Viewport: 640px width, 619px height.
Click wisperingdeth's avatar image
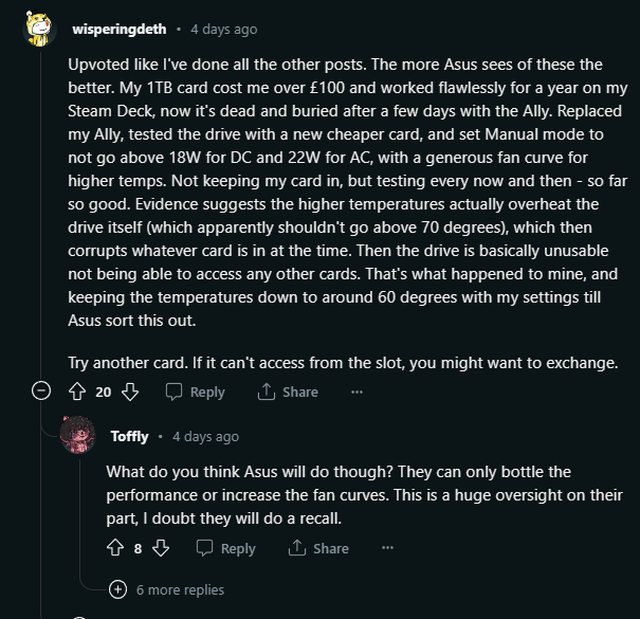40,30
